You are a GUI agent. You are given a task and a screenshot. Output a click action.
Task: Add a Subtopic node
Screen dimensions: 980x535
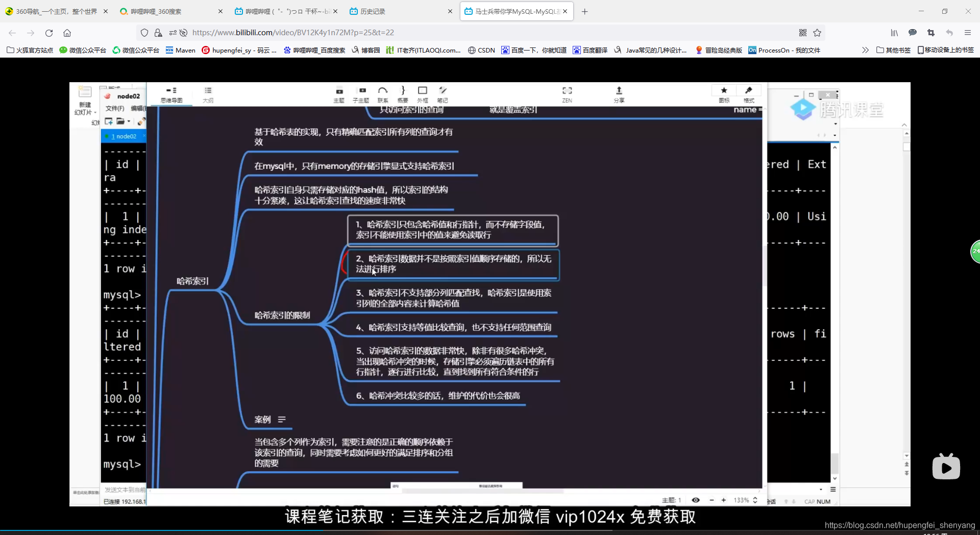361,94
